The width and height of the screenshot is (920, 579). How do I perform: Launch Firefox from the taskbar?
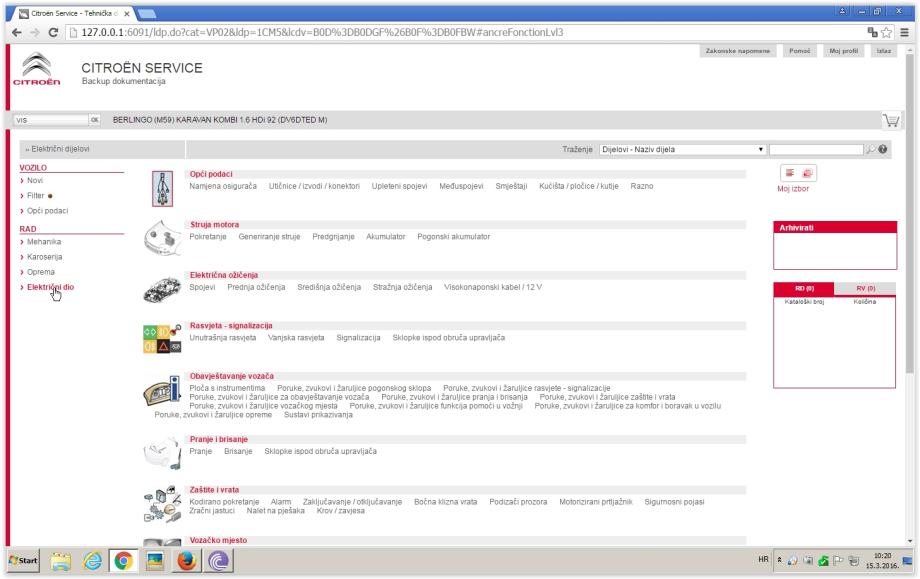(188, 562)
